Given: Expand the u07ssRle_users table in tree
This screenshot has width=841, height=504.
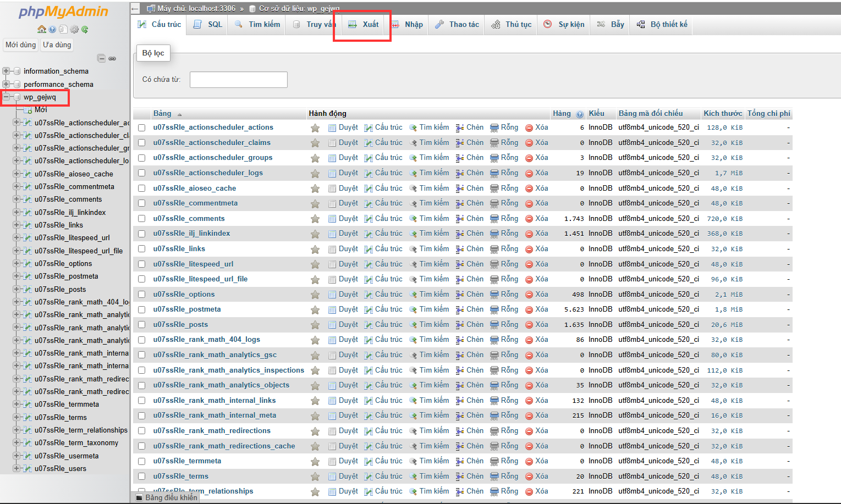Looking at the screenshot, I should [x=17, y=468].
